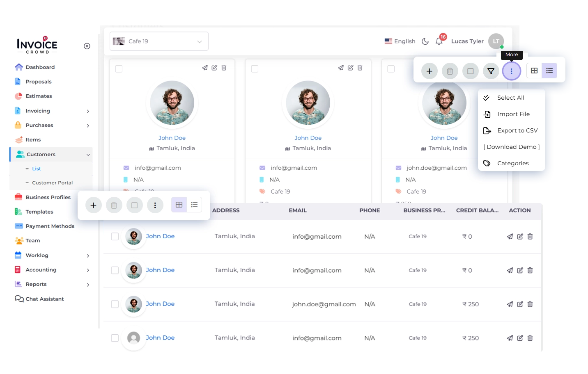Open the Cafe 19 business dropdown

point(159,41)
